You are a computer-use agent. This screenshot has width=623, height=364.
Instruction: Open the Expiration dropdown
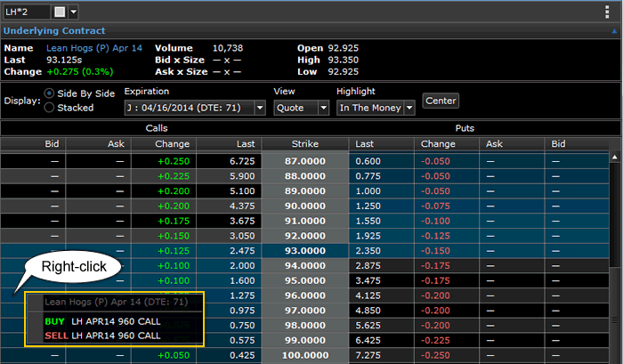pyautogui.click(x=195, y=108)
